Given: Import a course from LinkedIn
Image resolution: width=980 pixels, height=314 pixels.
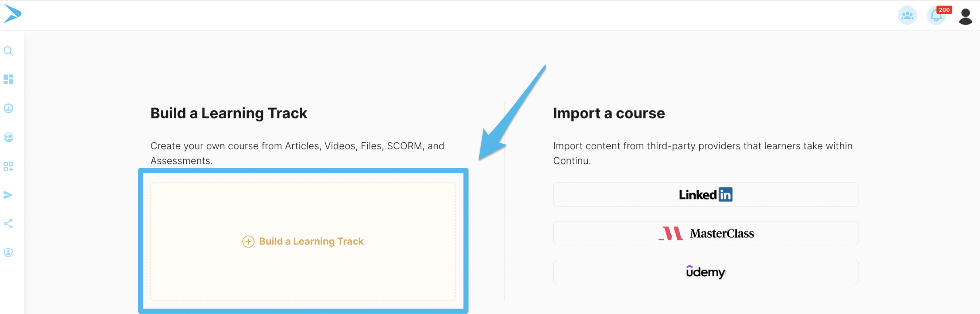Looking at the screenshot, I should tap(705, 195).
